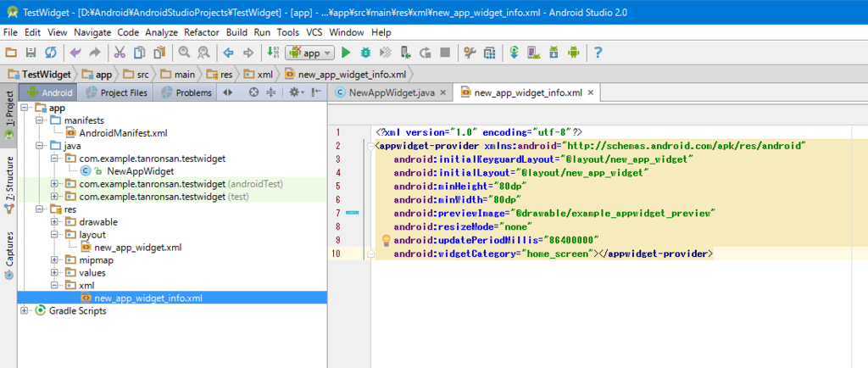Click the Help question mark icon

[x=598, y=53]
